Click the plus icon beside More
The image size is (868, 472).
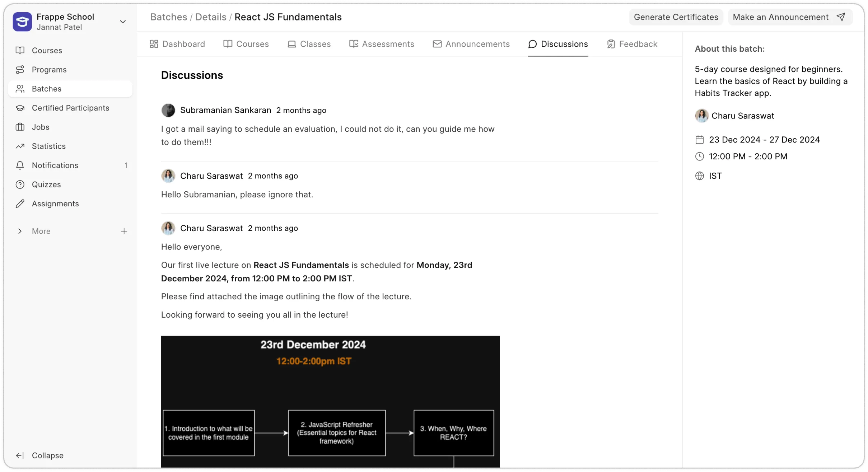pos(124,231)
